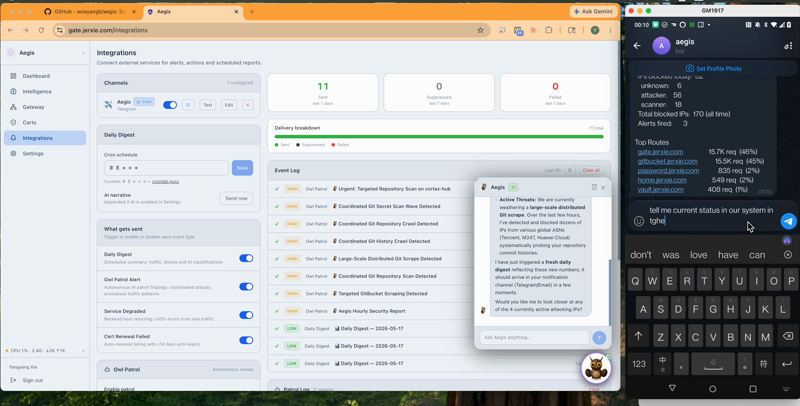Click the Delivery breakdown green progress bar
The width and height of the screenshot is (800, 406).
439,137
